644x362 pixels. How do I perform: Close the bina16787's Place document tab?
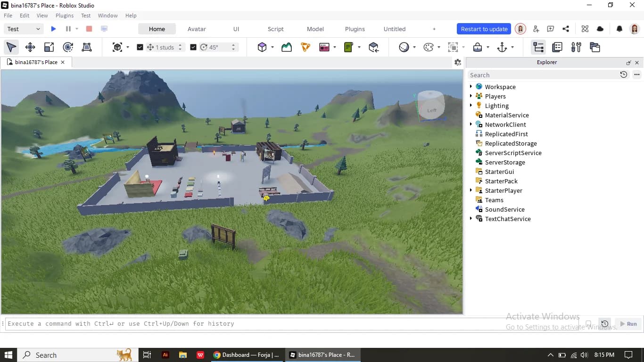click(63, 62)
